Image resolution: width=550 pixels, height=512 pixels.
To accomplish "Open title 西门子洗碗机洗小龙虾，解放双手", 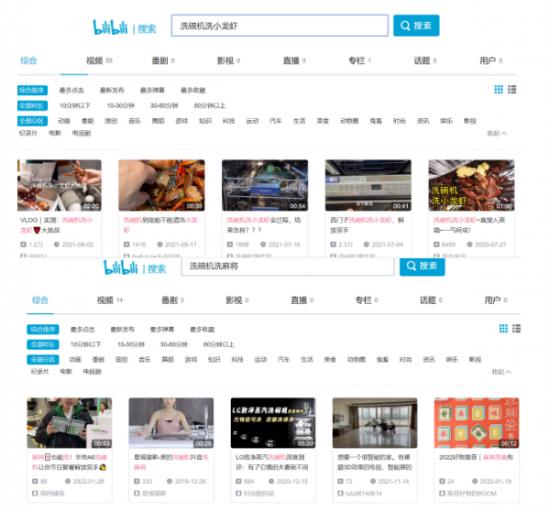I will (367, 225).
